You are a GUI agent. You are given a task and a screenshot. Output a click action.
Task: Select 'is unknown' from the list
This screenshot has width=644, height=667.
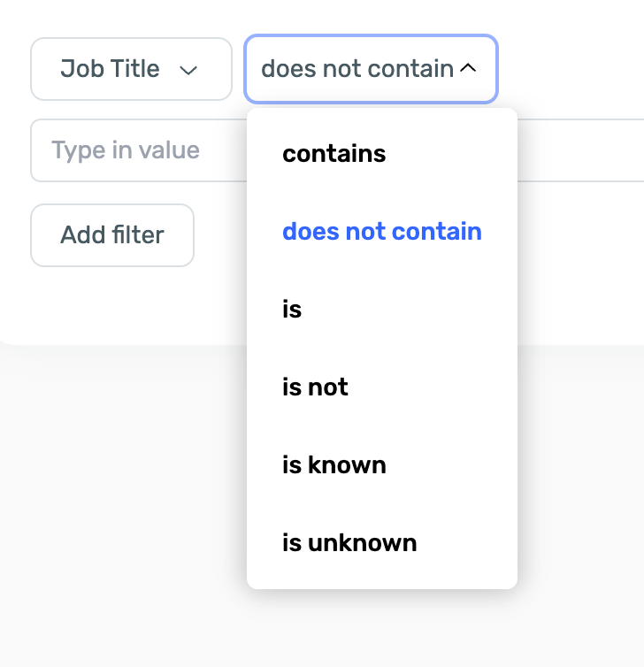pyautogui.click(x=349, y=543)
